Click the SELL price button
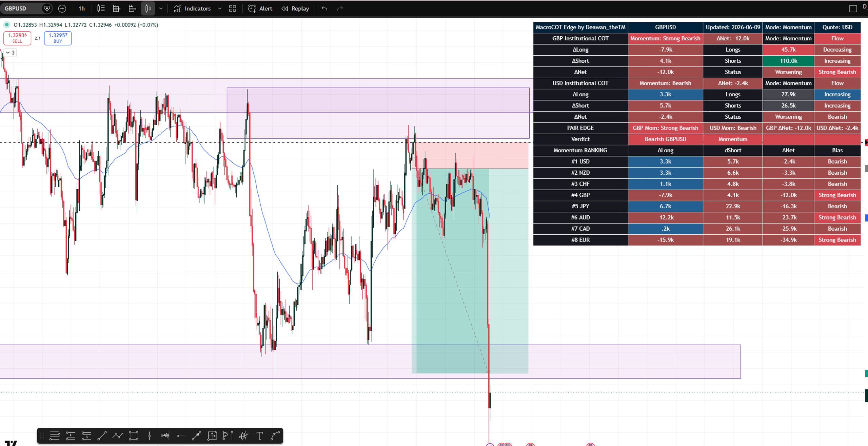The height and width of the screenshot is (446, 868). pos(17,38)
